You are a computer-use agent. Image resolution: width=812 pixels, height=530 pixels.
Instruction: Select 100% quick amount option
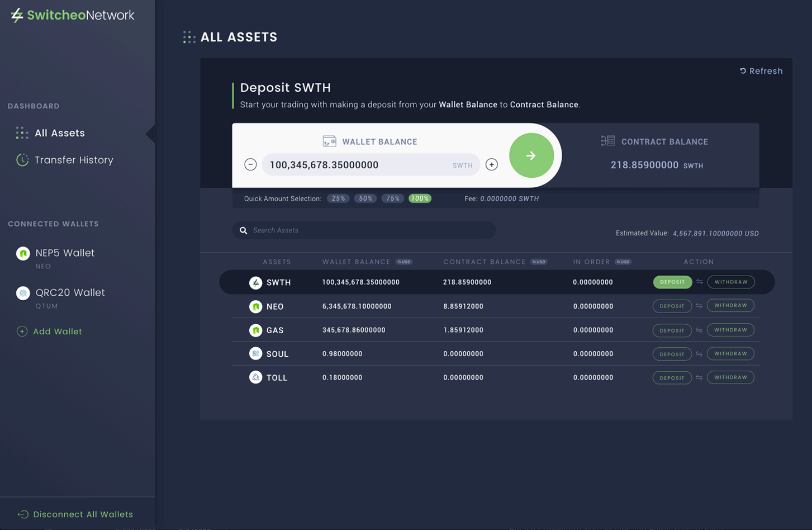(420, 198)
